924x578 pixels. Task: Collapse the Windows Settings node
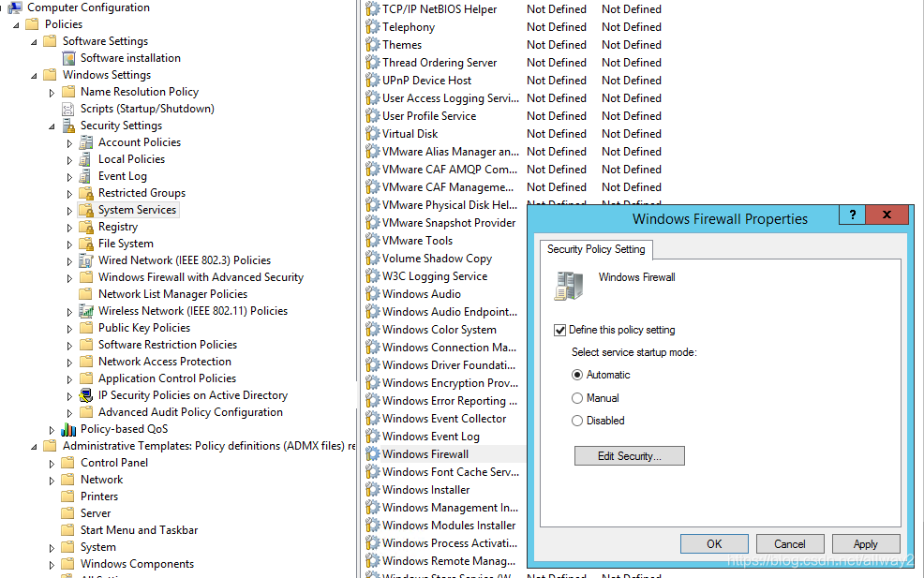click(x=34, y=76)
